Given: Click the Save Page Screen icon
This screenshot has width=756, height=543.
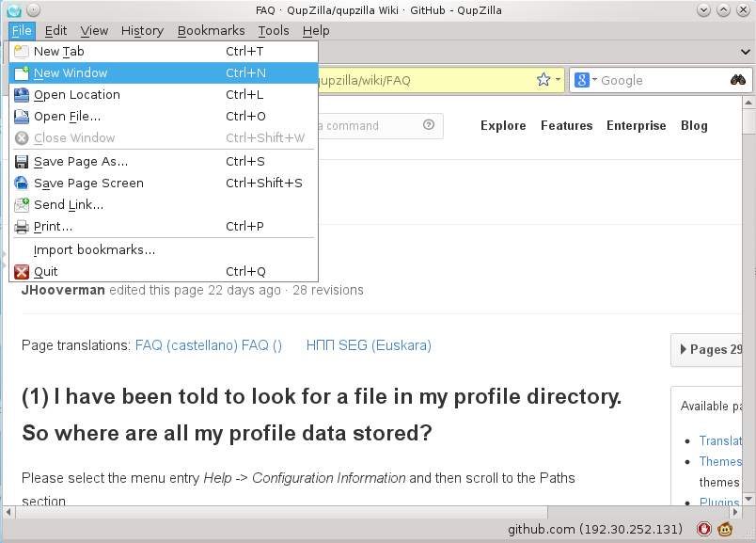Looking at the screenshot, I should click(x=22, y=183).
